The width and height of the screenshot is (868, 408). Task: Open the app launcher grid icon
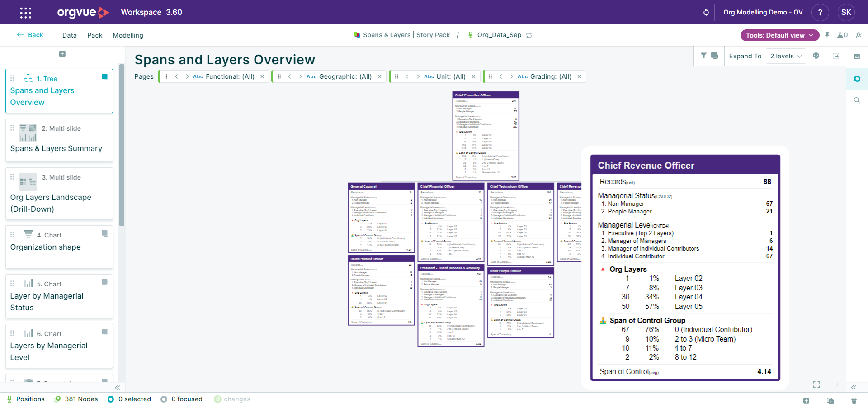tap(26, 13)
